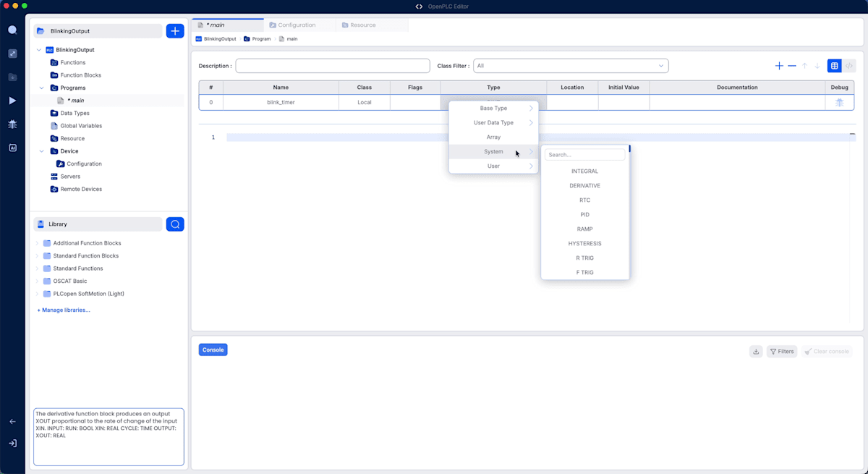Click the folder download icon in the sidebar
The image size is (868, 474).
click(x=12, y=77)
